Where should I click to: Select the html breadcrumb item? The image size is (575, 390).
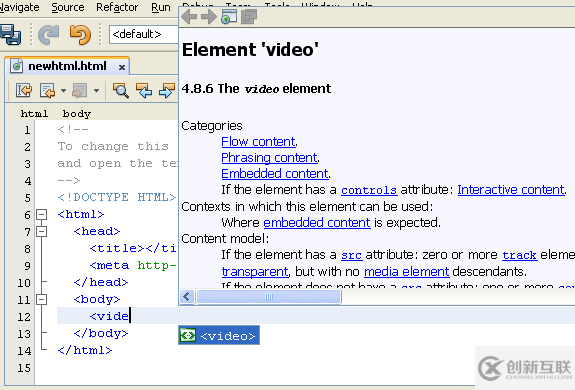point(34,114)
